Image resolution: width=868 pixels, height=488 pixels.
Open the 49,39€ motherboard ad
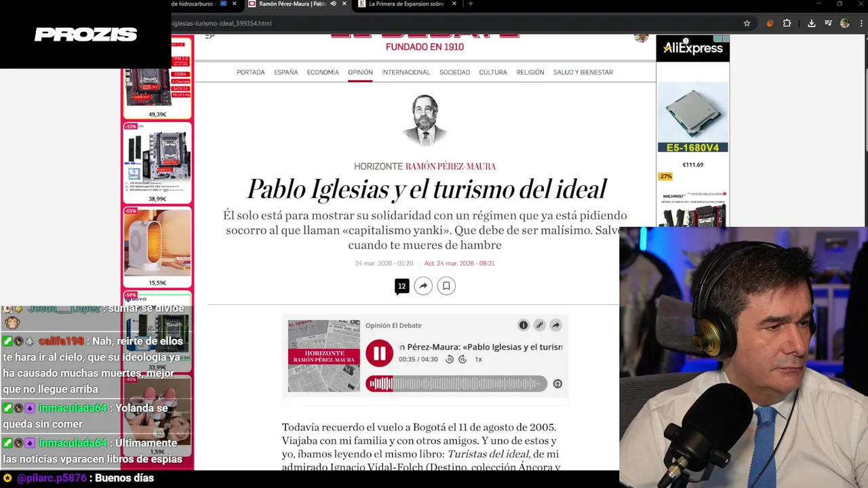pyautogui.click(x=157, y=78)
